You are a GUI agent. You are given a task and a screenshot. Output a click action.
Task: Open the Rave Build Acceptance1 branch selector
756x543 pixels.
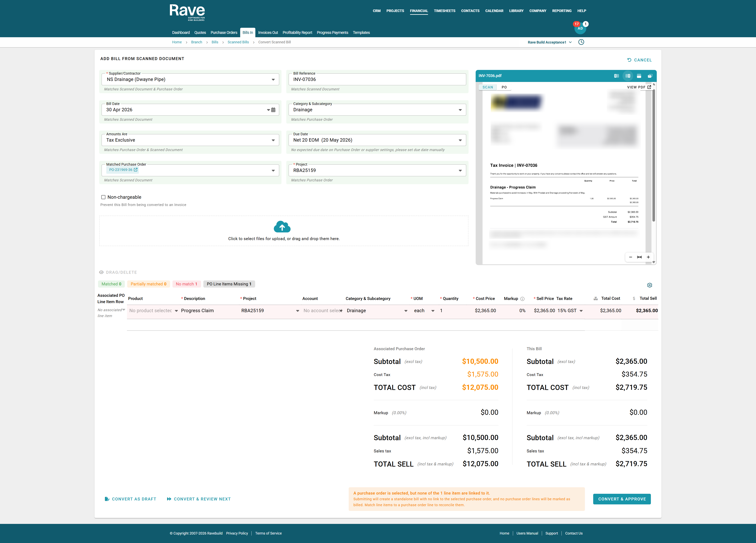550,42
